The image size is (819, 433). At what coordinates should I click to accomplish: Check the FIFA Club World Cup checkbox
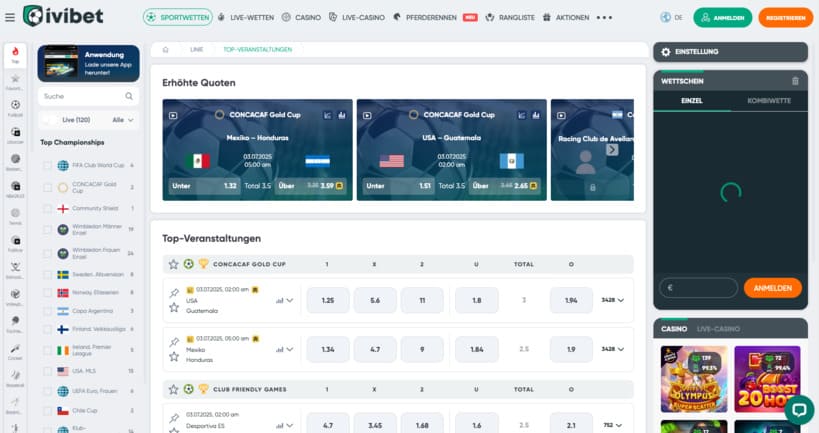48,166
